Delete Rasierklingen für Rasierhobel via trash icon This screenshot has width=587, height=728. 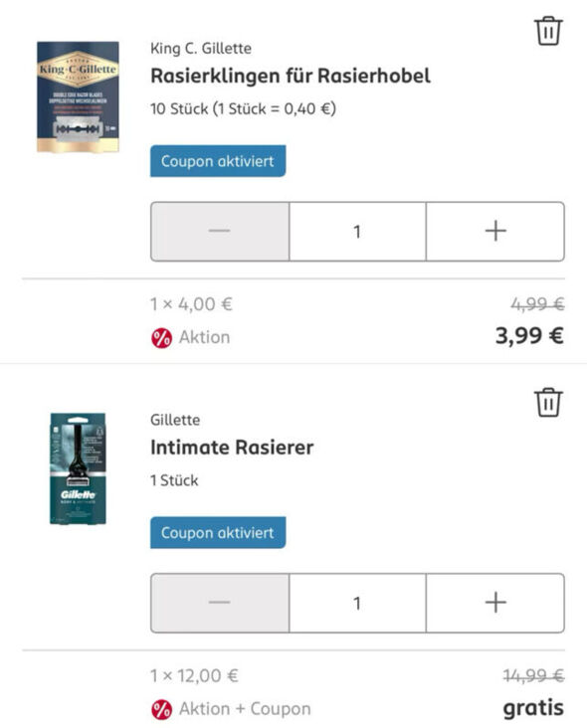(548, 31)
